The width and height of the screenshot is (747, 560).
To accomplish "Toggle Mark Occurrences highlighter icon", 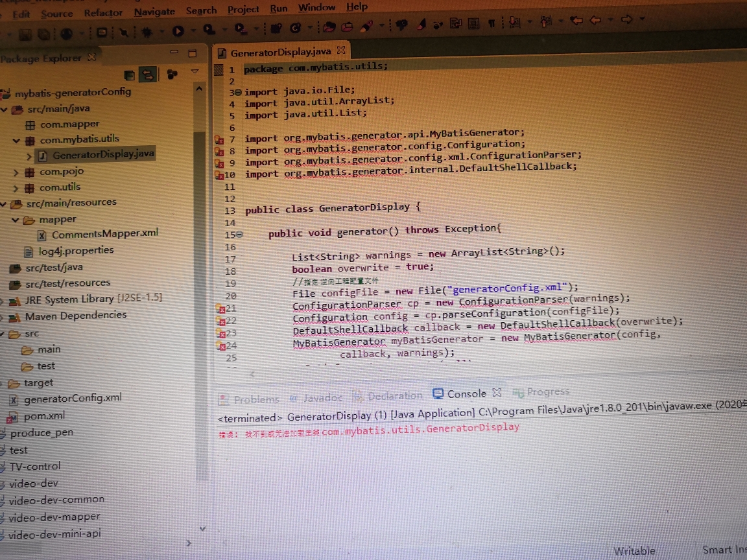I will coord(421,24).
